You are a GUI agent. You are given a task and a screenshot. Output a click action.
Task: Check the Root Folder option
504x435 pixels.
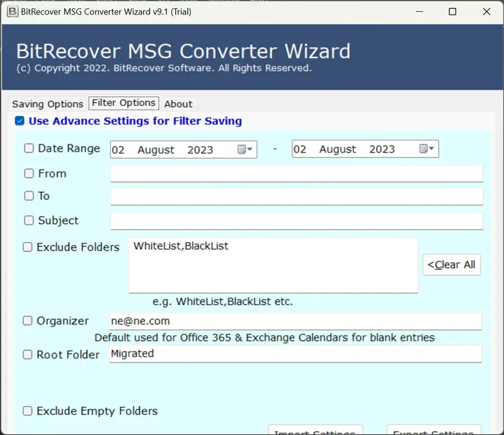[28, 355]
